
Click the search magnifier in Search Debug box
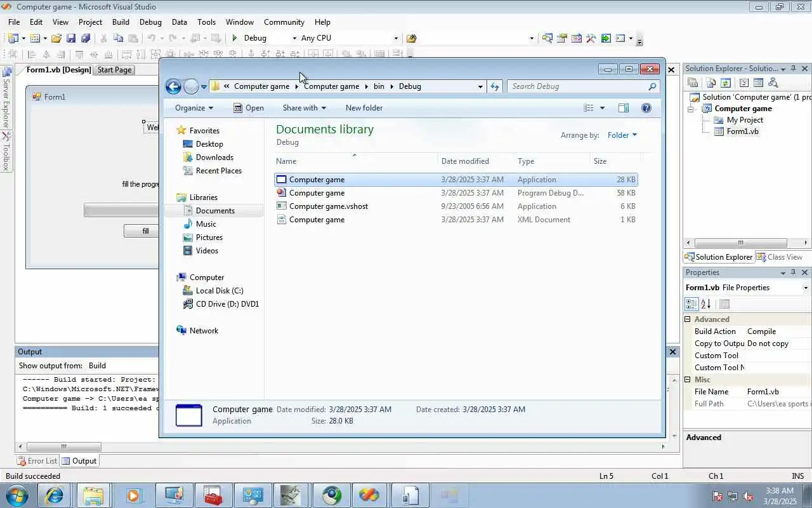point(652,86)
